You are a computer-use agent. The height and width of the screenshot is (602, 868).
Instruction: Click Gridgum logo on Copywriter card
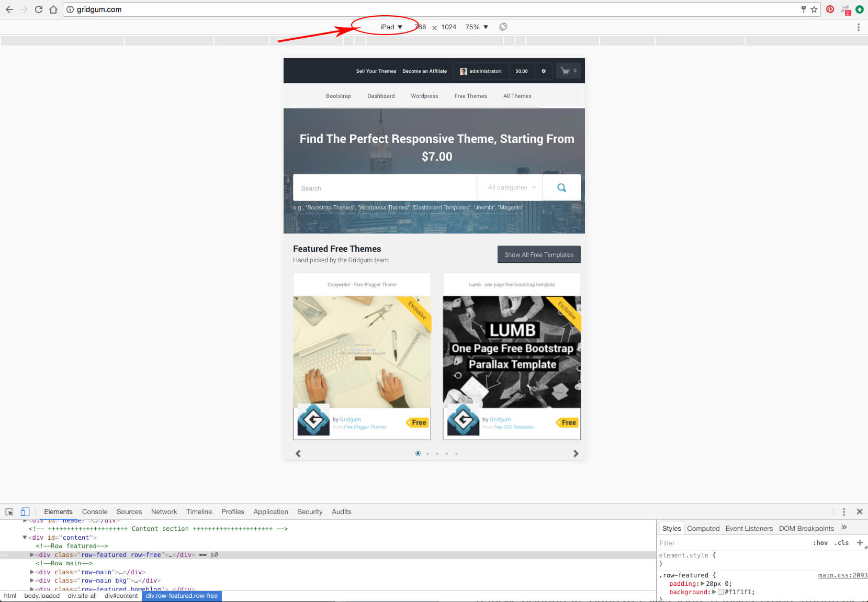click(x=313, y=420)
